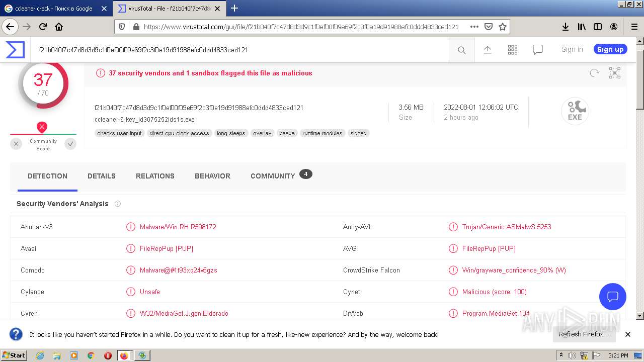Image resolution: width=644 pixels, height=362 pixels.
Task: Click the Sign up button
Action: point(610,49)
